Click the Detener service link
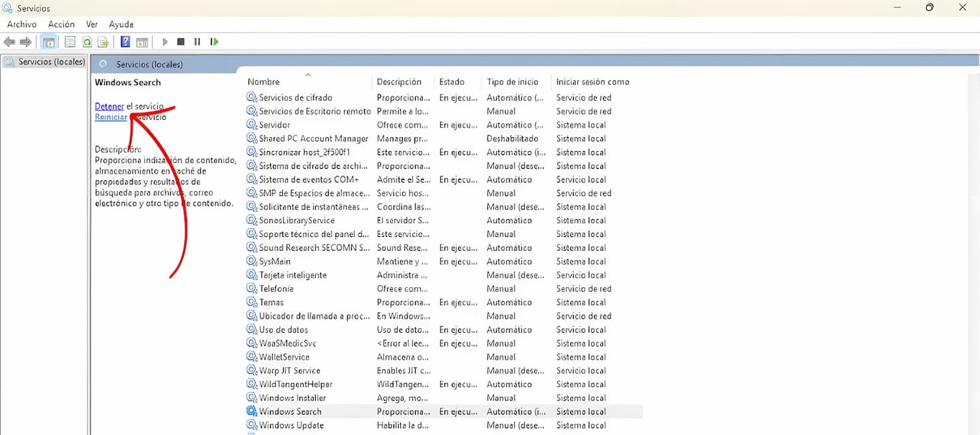Screen dimensions: 980x435 (109, 107)
